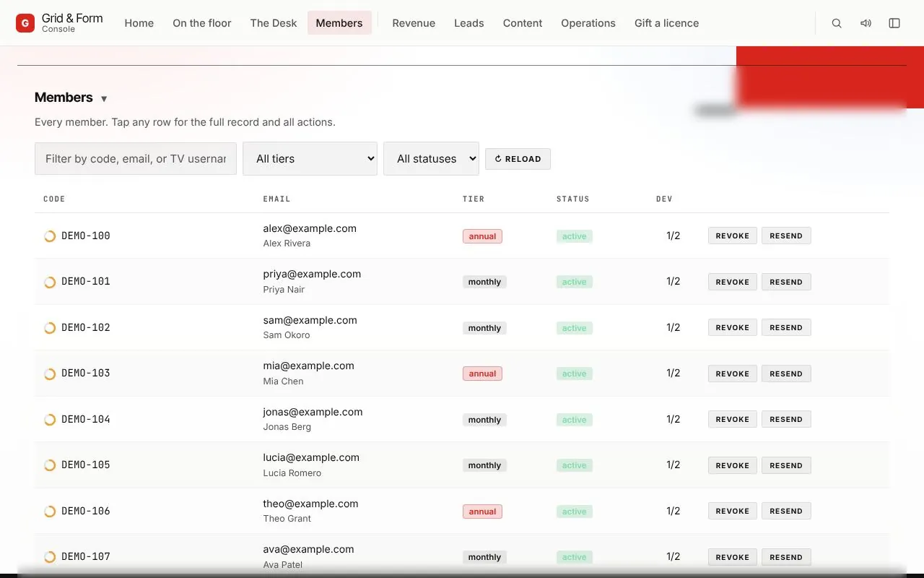Revoke the DEMO-103 member
Image resolution: width=924 pixels, height=578 pixels.
[x=733, y=374]
